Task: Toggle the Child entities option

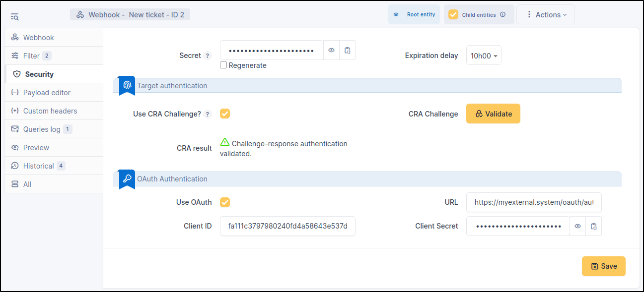Action: coord(453,15)
